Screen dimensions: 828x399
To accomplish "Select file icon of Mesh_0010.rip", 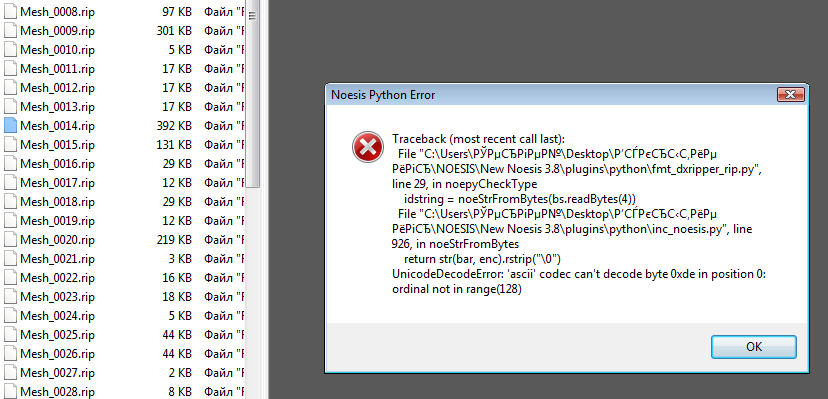I will click(11, 50).
